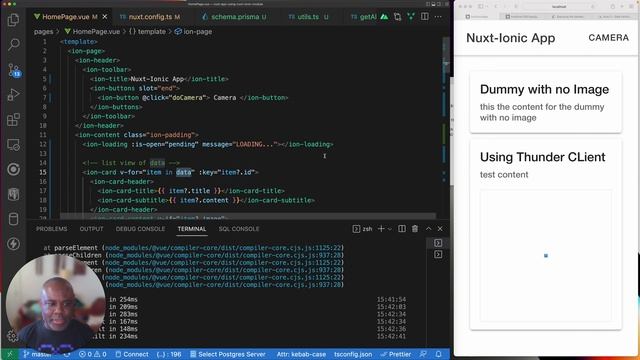
Task: Switch to the schema.prisma tab
Action: [x=234, y=17]
